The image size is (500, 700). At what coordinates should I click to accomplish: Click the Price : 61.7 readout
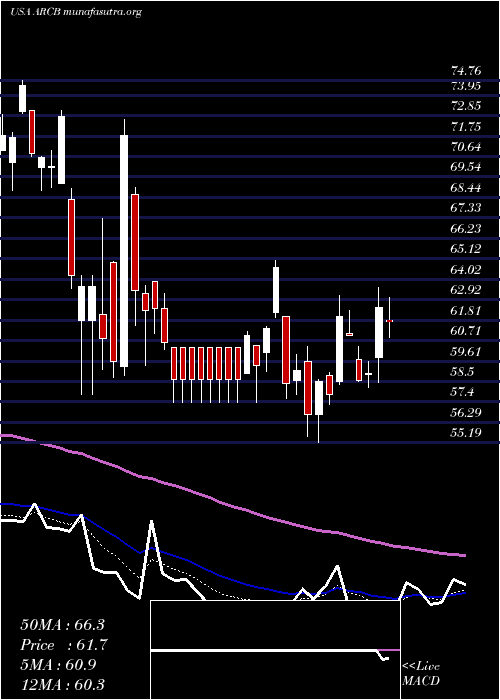click(x=64, y=645)
